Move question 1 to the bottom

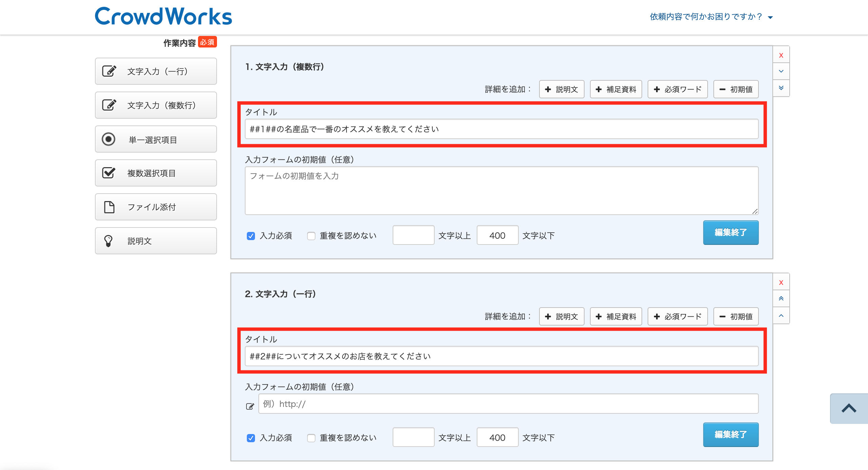click(781, 88)
